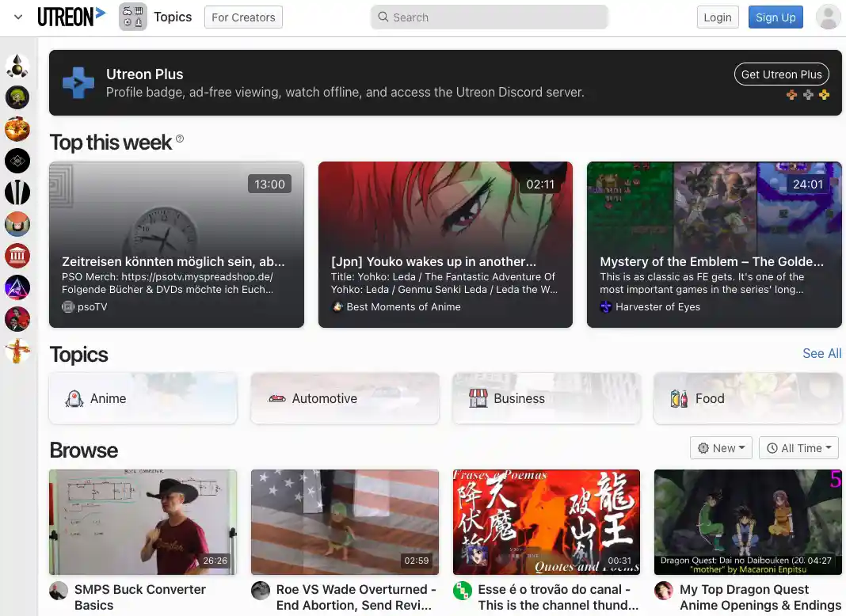Select the Automotive topic
The width and height of the screenshot is (846, 616).
(345, 398)
